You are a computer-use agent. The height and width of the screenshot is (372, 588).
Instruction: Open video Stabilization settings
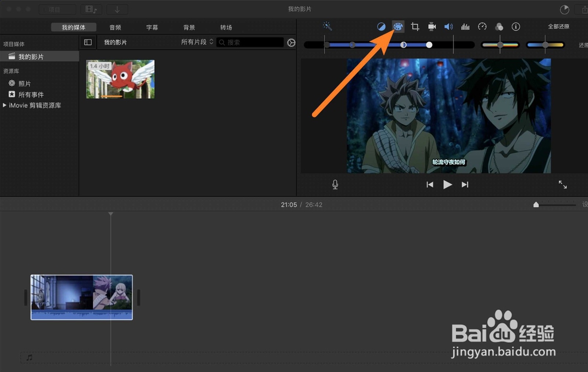point(432,26)
